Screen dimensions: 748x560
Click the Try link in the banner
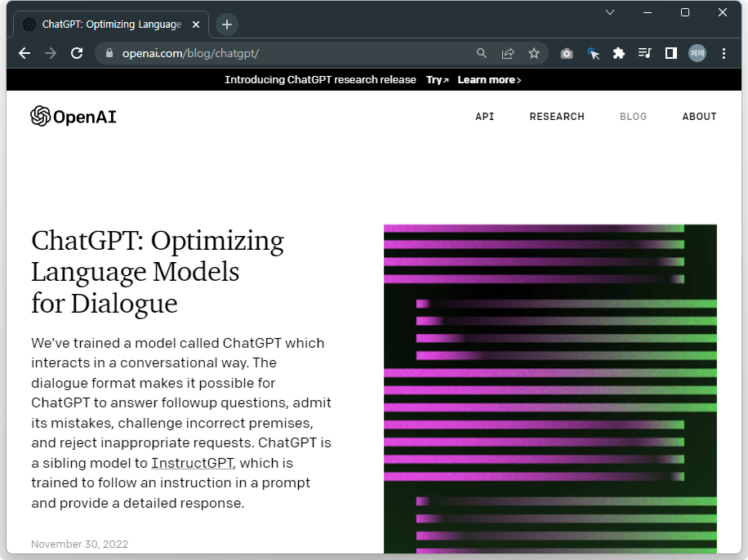point(436,79)
